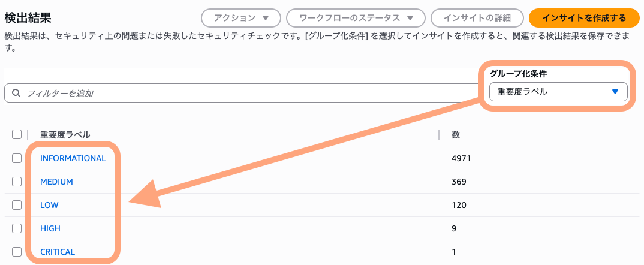Sort by the 数 column header
This screenshot has width=644, height=265.
[456, 134]
